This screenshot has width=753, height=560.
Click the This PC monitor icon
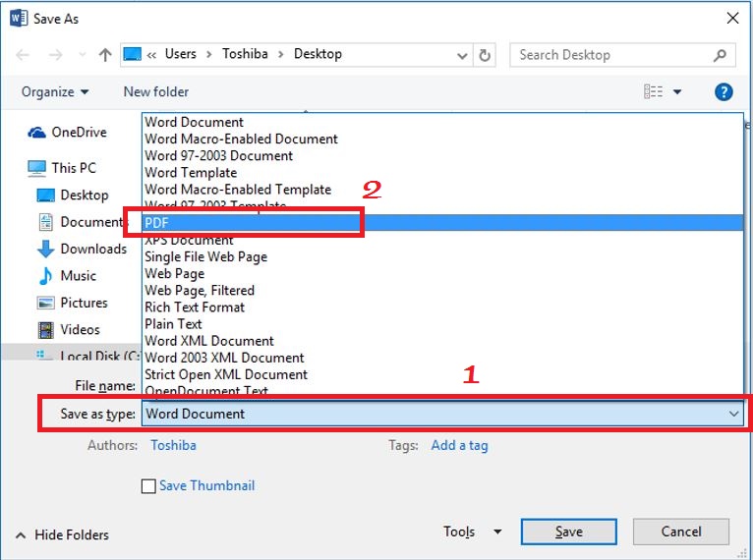coord(37,168)
